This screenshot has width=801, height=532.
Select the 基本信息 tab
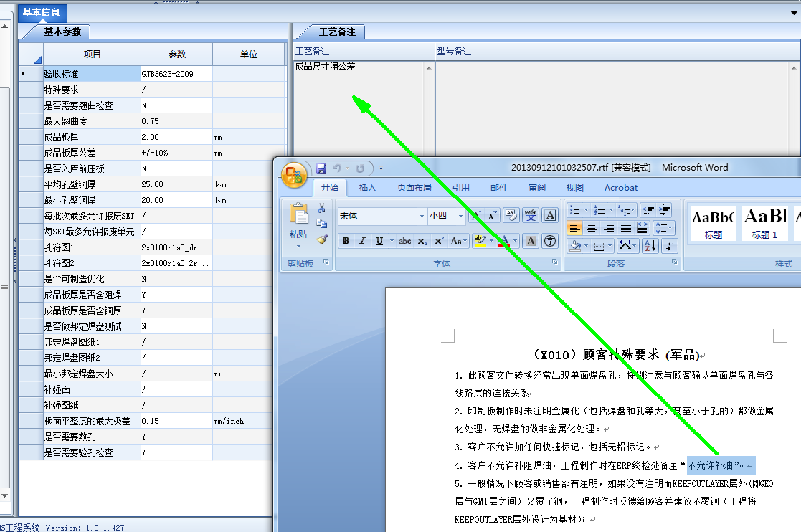pyautogui.click(x=42, y=12)
